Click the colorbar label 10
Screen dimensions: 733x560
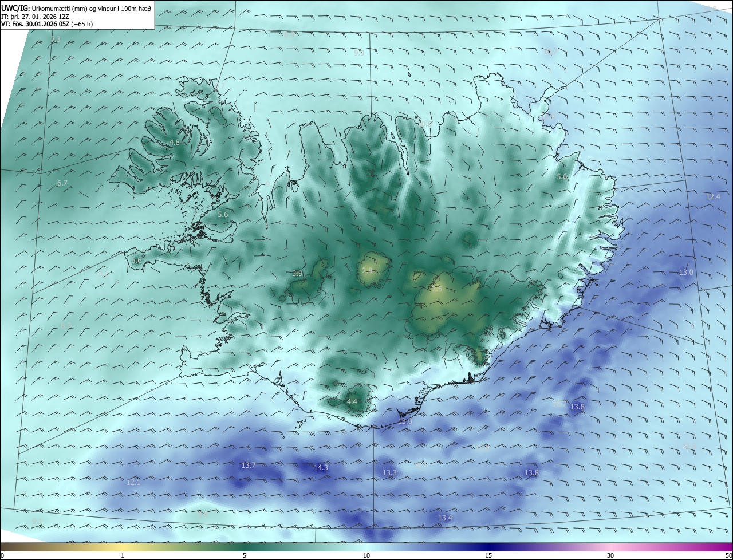point(366,555)
